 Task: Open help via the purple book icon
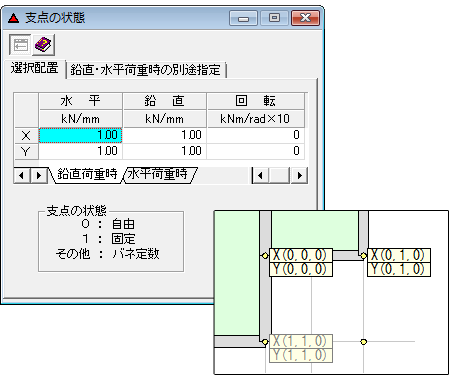click(43, 45)
